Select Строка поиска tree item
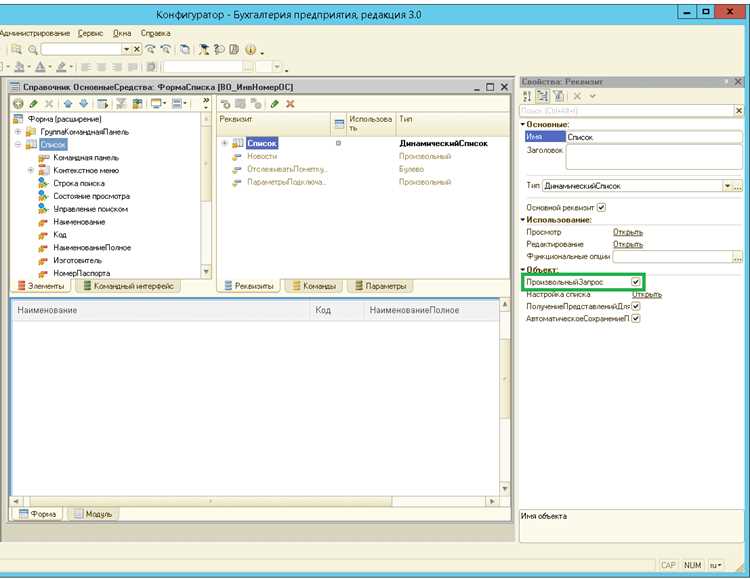The width and height of the screenshot is (750, 579). 79,183
